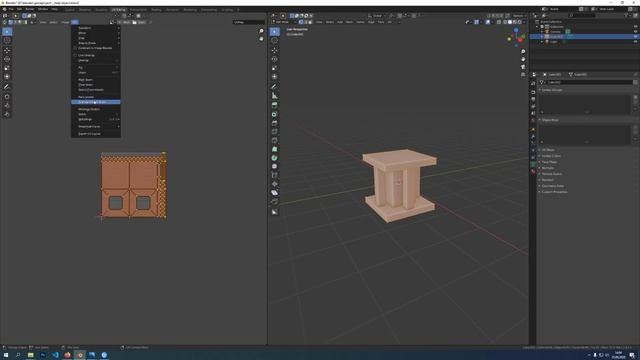Click the zoom magnifier in UV editor
Viewport: 640px width, 360px height.
coord(261,31)
